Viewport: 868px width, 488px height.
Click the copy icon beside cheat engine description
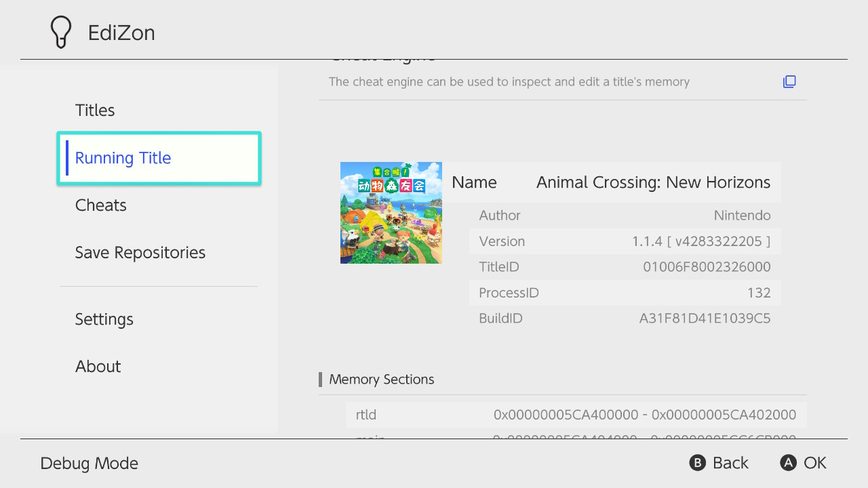[789, 82]
